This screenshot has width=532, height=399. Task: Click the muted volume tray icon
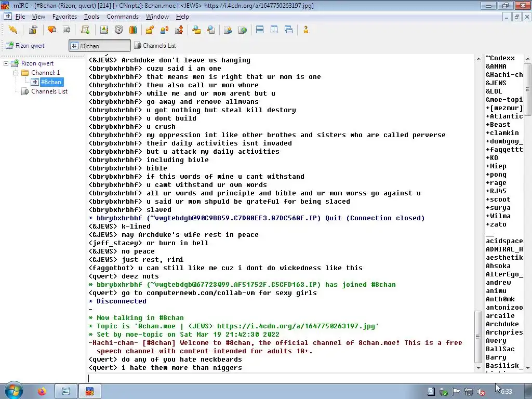481,392
